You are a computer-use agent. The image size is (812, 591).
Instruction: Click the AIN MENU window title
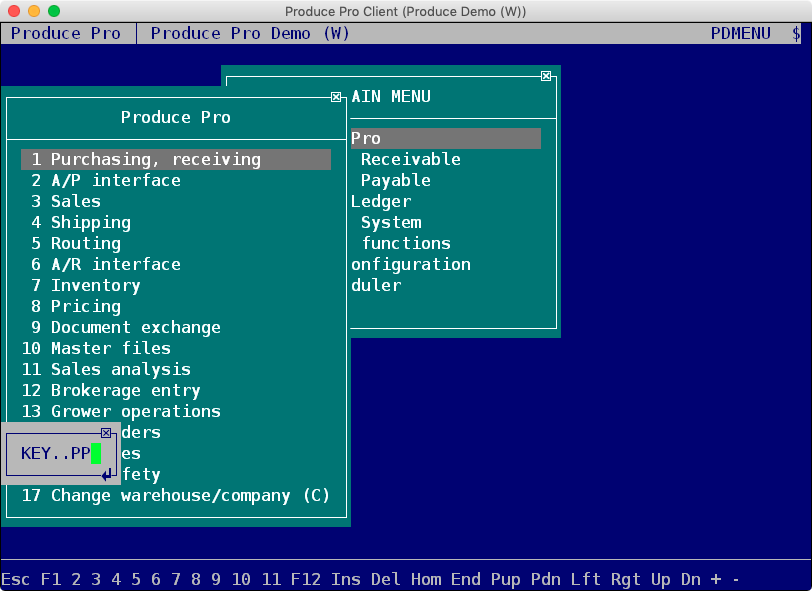click(x=391, y=96)
